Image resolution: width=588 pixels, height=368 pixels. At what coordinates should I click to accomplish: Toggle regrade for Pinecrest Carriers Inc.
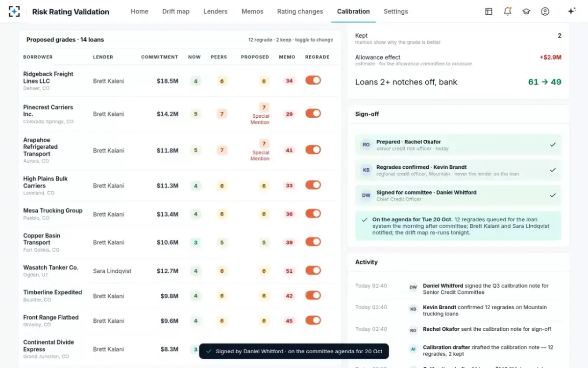313,113
